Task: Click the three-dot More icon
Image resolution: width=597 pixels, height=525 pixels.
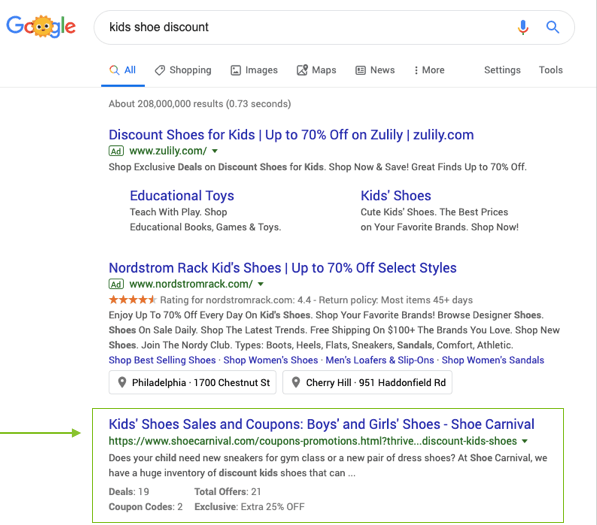Action: 416,70
